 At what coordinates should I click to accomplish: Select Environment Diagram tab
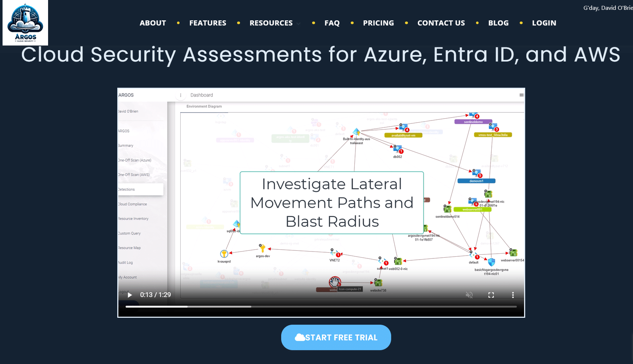click(x=204, y=106)
